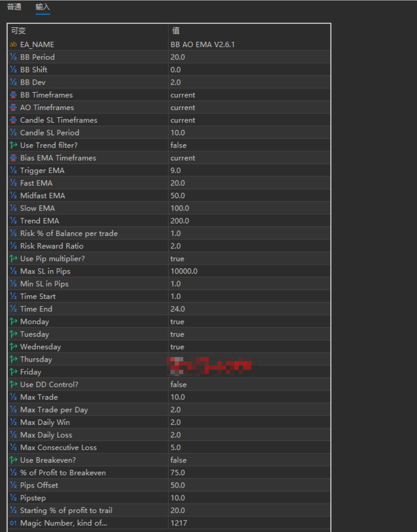Switch to the 输入 tab
Viewport: 417px width, 532px height.
pos(43,7)
